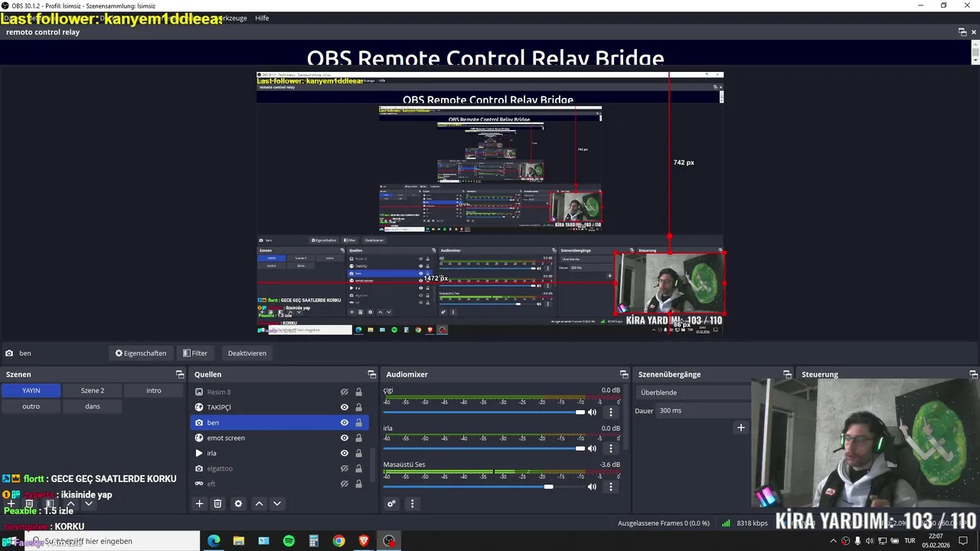Pop out the Audiomixer dock
Image resolution: width=980 pixels, height=551 pixels.
pos(624,374)
